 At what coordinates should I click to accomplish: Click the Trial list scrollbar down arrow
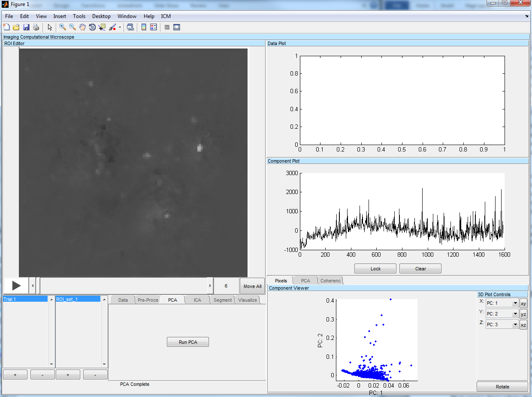click(51, 364)
